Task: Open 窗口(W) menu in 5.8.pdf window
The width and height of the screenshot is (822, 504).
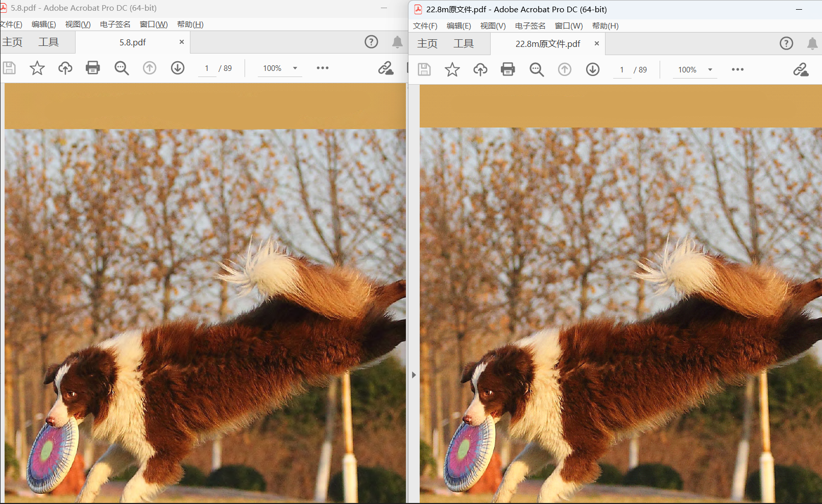Action: 154,24
